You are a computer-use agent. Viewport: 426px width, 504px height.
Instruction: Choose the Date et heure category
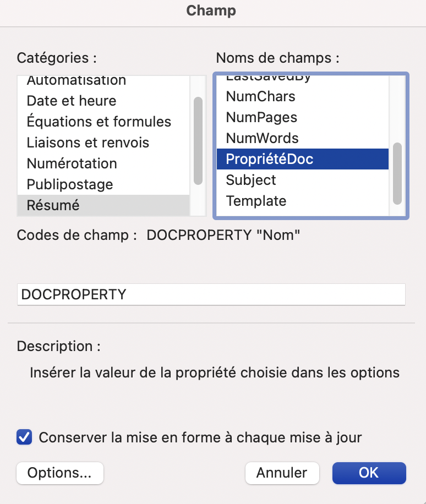tap(72, 101)
